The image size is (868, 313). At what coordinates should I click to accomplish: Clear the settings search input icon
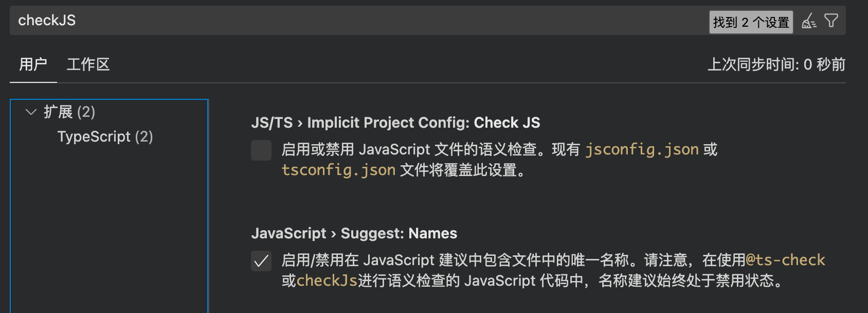(x=809, y=21)
